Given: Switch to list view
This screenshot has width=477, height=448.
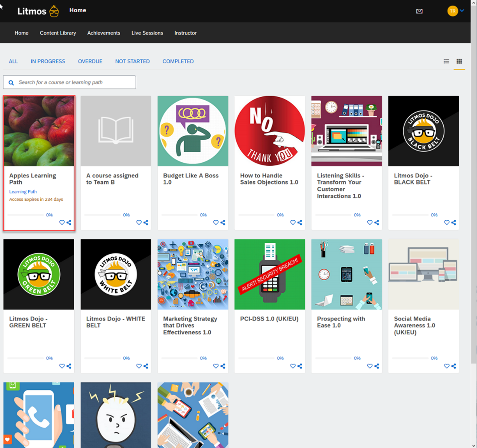Looking at the screenshot, I should tap(446, 62).
